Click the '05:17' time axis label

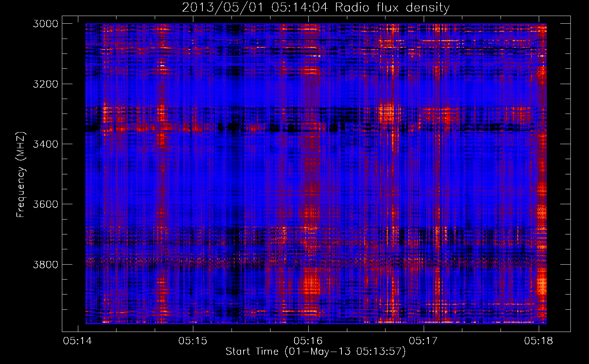(423, 341)
